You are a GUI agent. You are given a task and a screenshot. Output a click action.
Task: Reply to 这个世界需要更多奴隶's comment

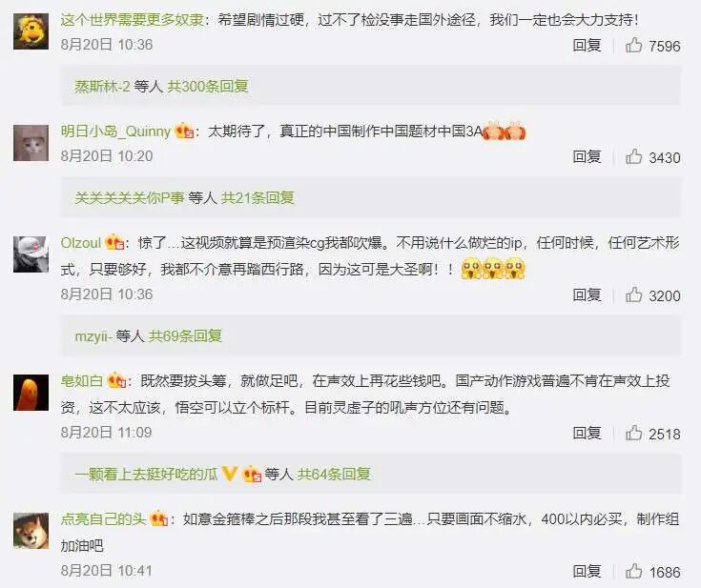coord(587,45)
